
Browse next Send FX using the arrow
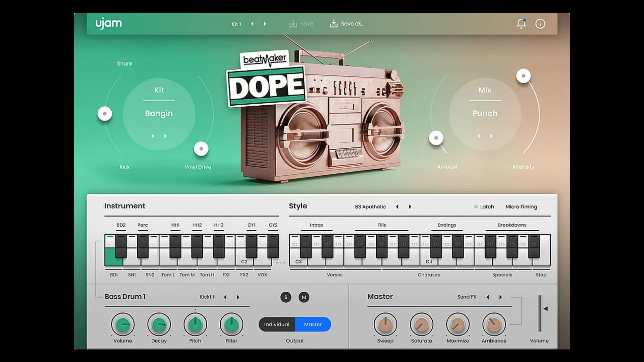(500, 297)
